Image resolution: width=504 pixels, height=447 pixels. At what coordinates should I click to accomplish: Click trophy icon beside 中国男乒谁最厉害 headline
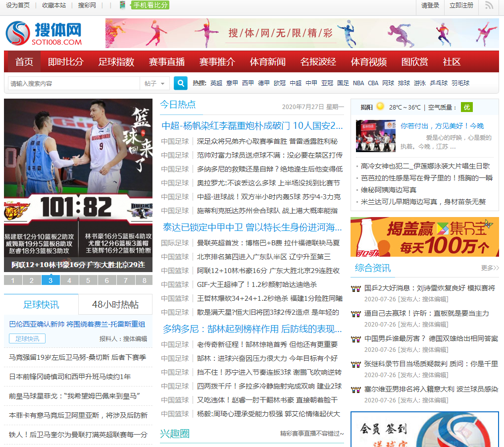point(355,339)
